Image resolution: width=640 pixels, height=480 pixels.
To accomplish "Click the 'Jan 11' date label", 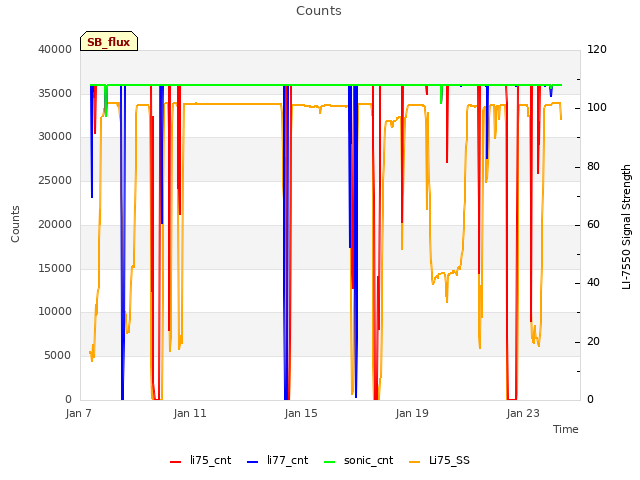I will (x=190, y=413).
